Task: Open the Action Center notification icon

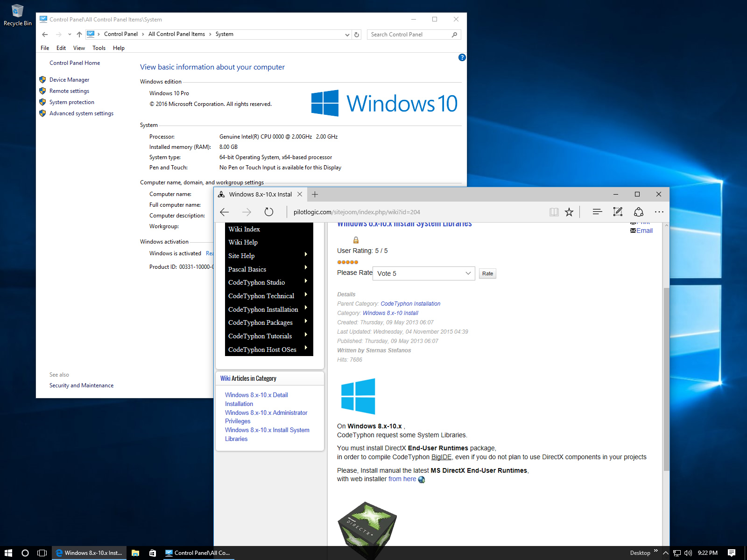Action: tap(732, 553)
